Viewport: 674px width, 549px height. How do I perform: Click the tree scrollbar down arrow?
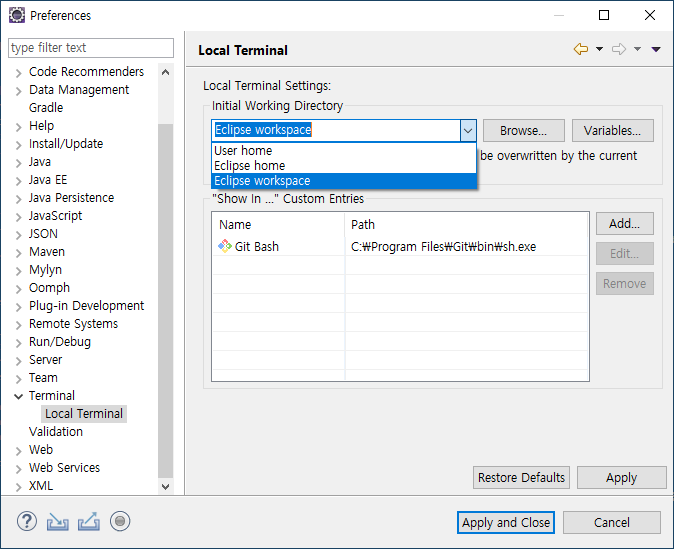(x=165, y=487)
